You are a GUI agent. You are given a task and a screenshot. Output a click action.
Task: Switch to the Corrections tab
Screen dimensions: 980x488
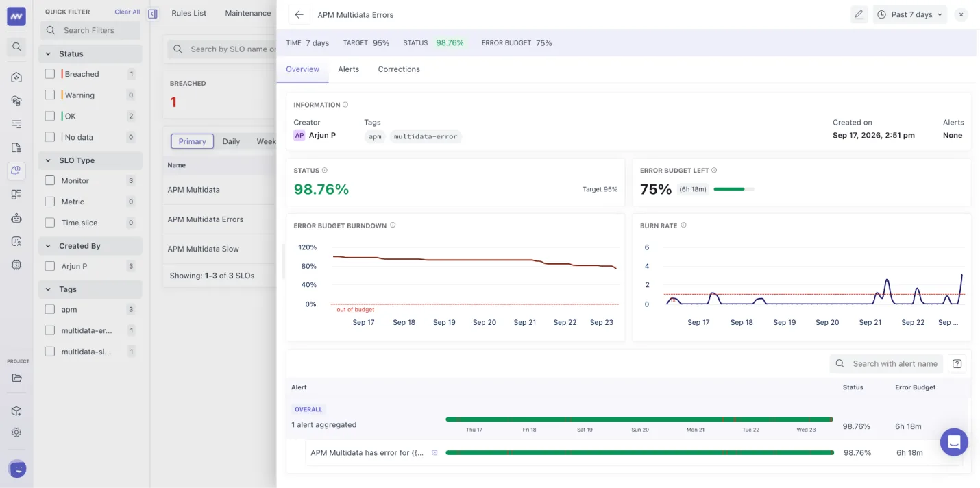tap(399, 69)
